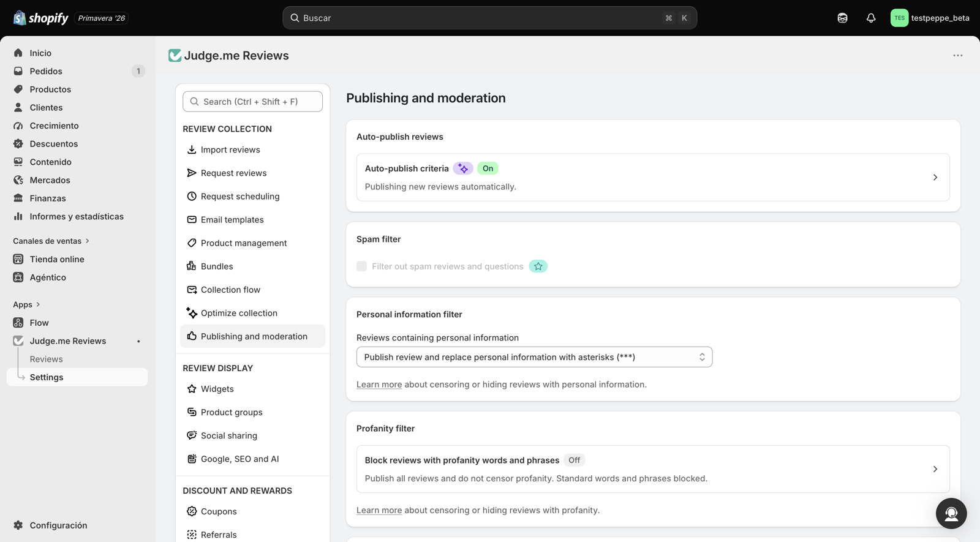Expand Auto-publish criteria chevron
980x542 pixels.
935,178
